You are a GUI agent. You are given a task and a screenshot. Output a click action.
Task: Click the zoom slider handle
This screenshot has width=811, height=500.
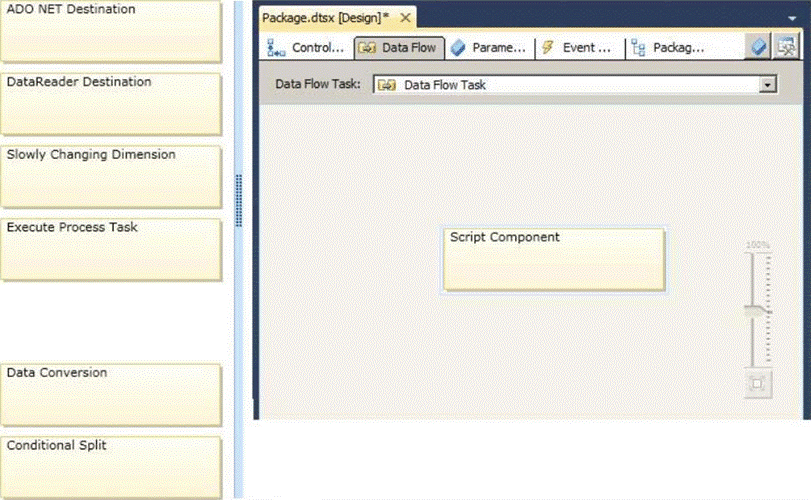click(x=757, y=311)
